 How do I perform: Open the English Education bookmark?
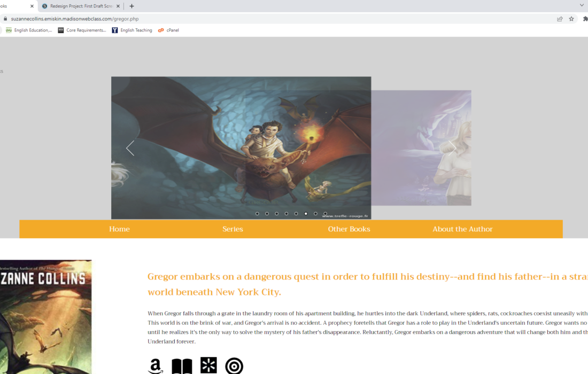click(29, 30)
